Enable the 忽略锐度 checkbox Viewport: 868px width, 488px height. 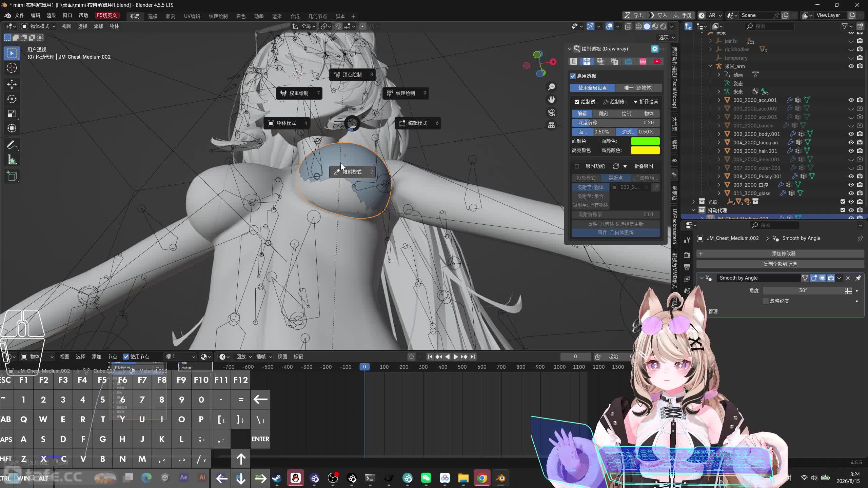point(766,301)
